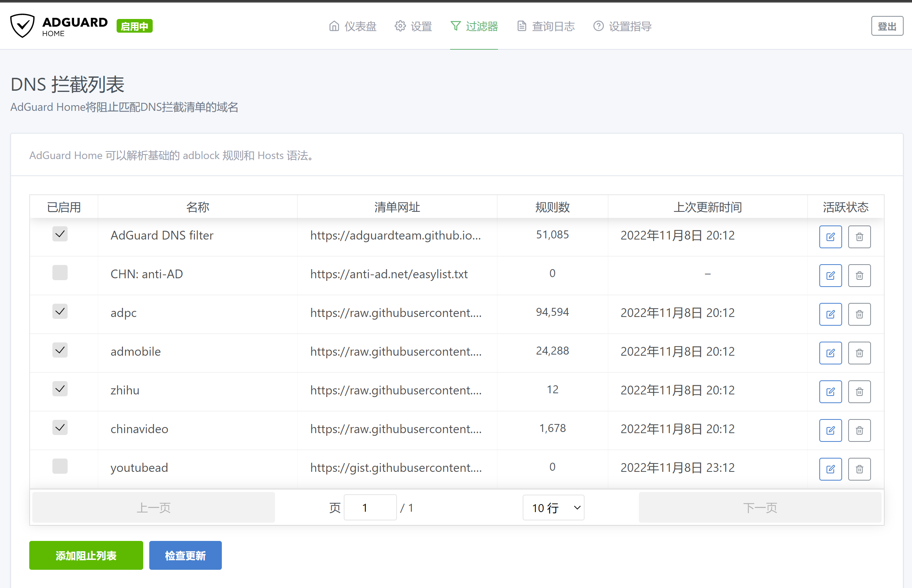The height and width of the screenshot is (588, 912).
Task: Delete the youtubead blocklist entry
Action: 859,469
